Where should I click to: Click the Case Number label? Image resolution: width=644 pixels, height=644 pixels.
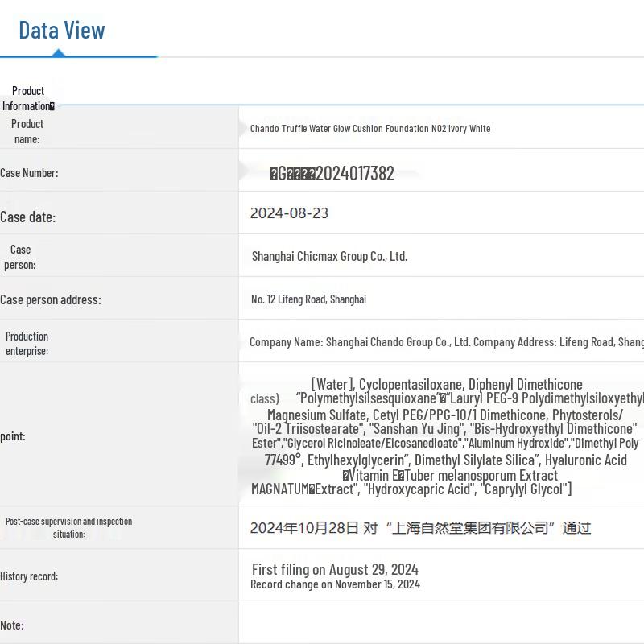(x=29, y=173)
